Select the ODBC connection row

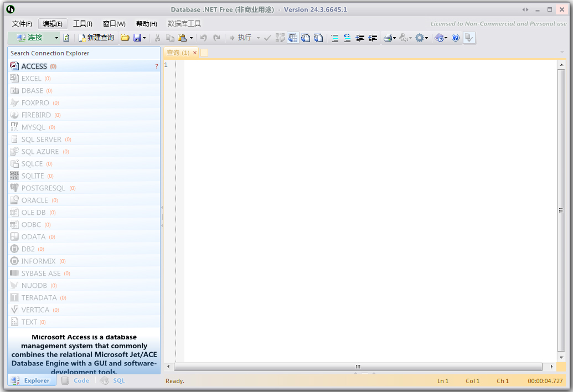(x=84, y=225)
